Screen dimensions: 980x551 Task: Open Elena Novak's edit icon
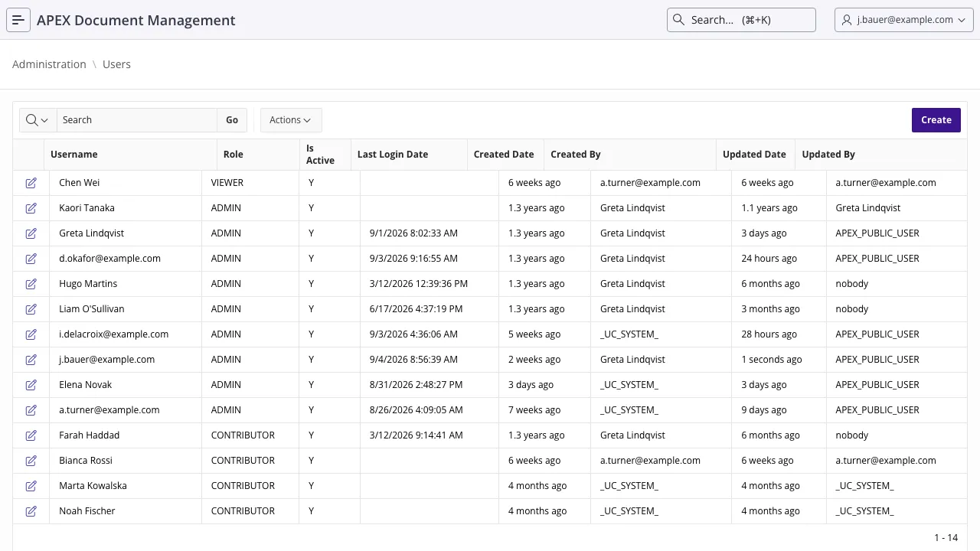tap(31, 385)
